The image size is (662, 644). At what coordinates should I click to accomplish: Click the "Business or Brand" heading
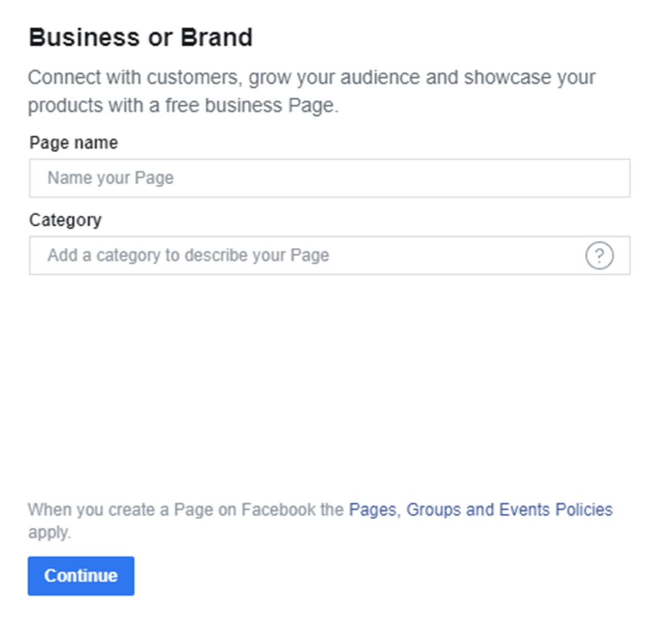click(140, 38)
